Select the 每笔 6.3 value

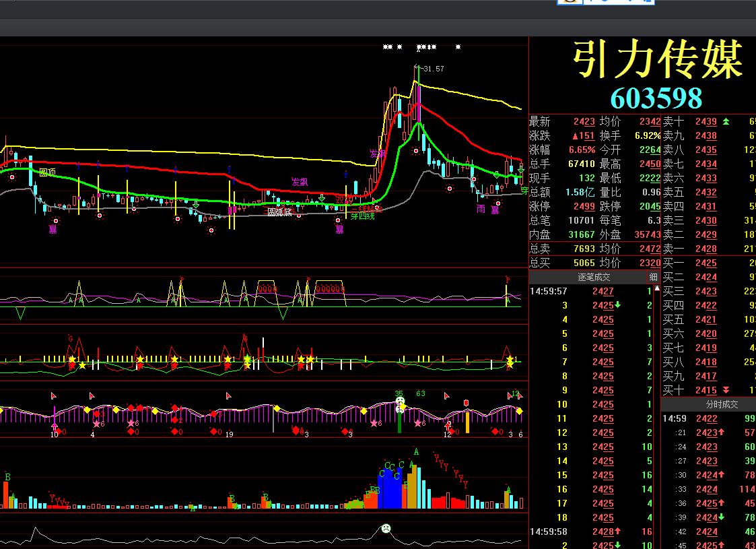tap(654, 220)
